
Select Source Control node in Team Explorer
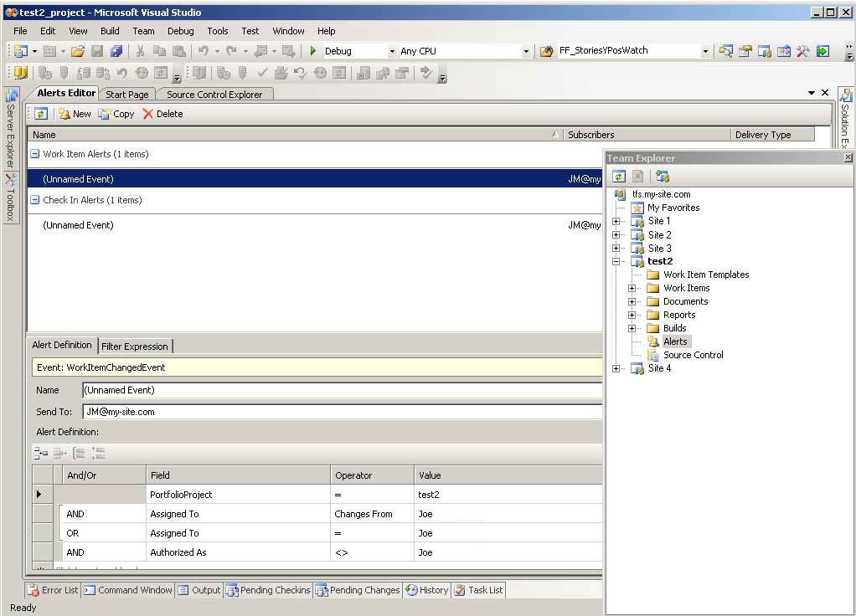pos(694,355)
